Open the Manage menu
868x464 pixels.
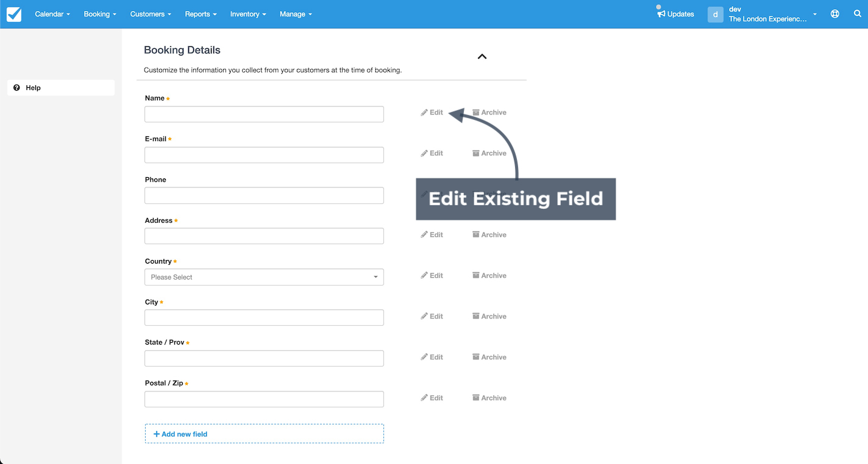pyautogui.click(x=296, y=14)
